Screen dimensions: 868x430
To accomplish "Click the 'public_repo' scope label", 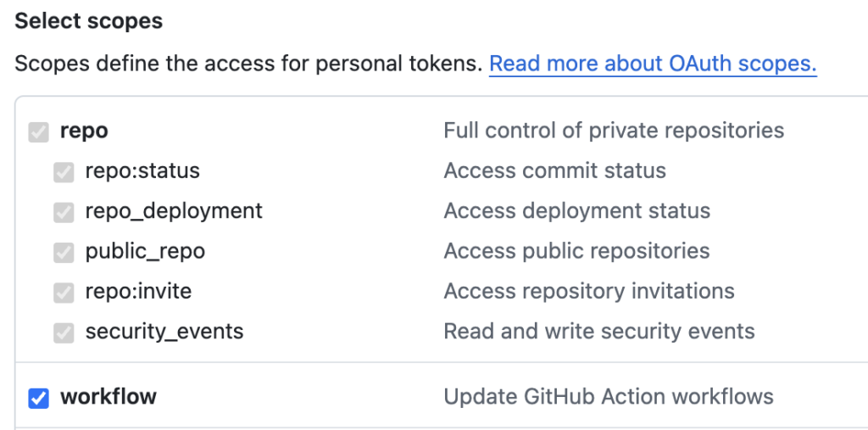I will [145, 252].
